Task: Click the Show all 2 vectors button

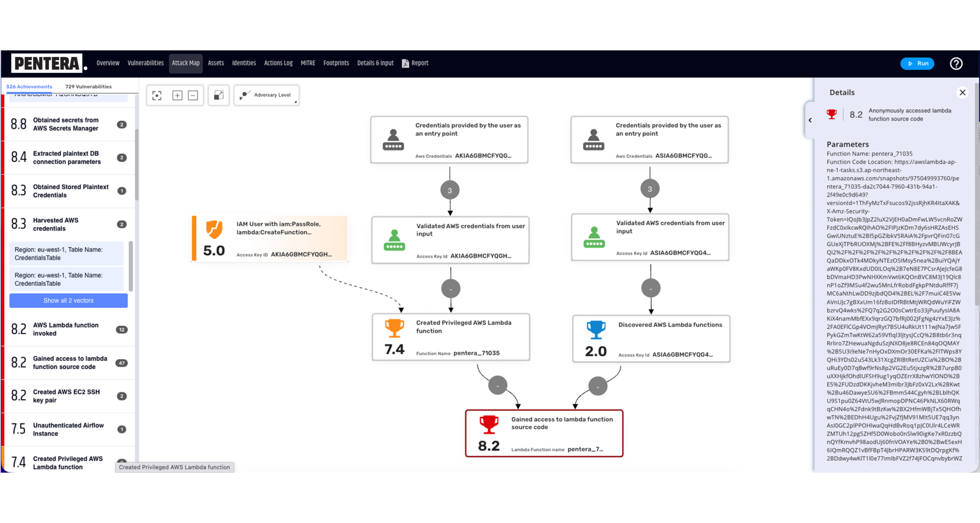Action: click(x=69, y=301)
